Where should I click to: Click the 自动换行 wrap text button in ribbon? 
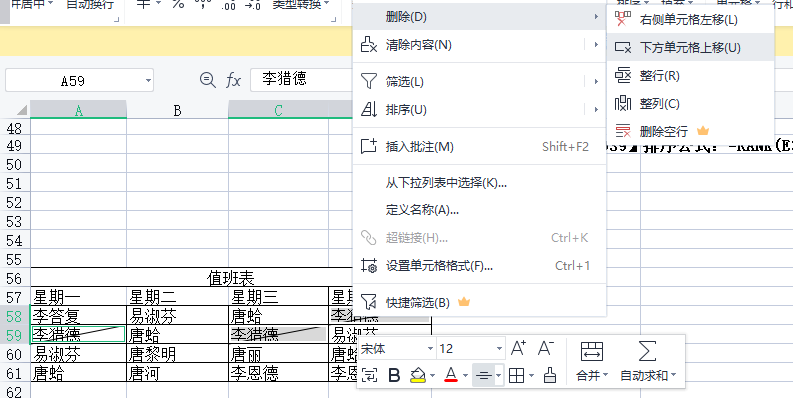click(x=90, y=5)
